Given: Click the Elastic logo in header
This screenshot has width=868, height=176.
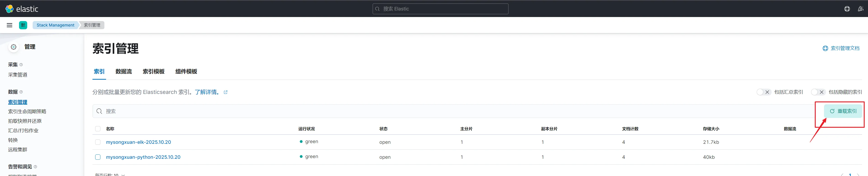Looking at the screenshot, I should tap(22, 9).
